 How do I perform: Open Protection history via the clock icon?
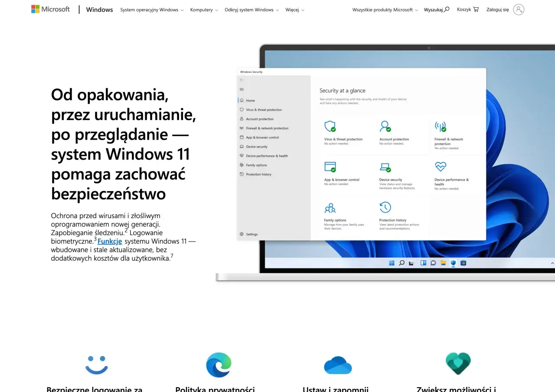click(386, 208)
